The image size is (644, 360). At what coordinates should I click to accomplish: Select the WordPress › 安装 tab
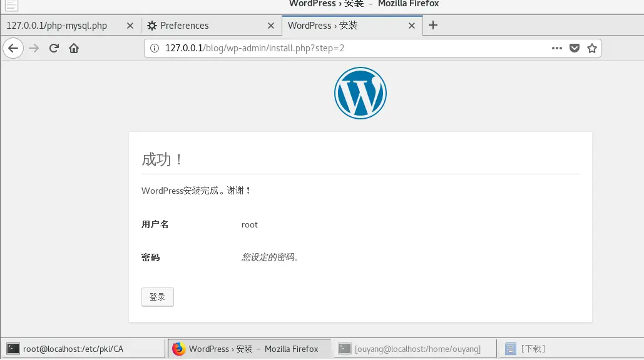pyautogui.click(x=352, y=26)
